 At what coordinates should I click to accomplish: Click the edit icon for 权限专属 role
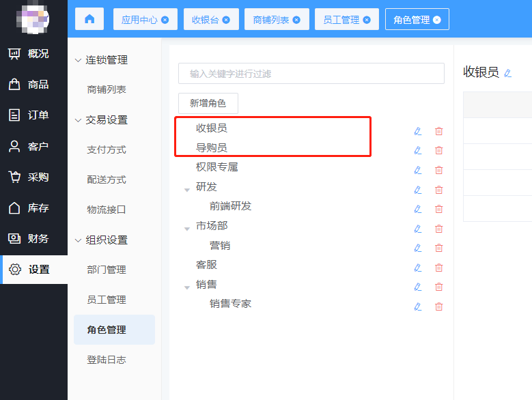[x=418, y=170]
